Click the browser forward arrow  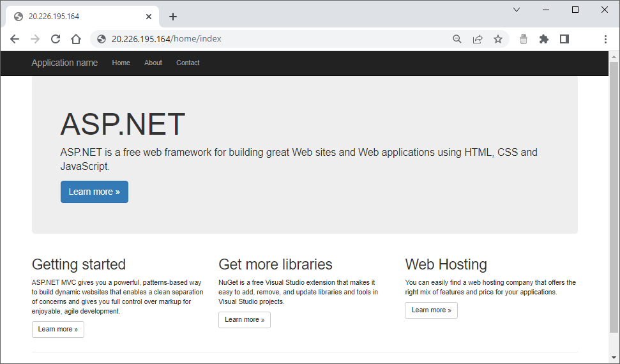click(35, 39)
